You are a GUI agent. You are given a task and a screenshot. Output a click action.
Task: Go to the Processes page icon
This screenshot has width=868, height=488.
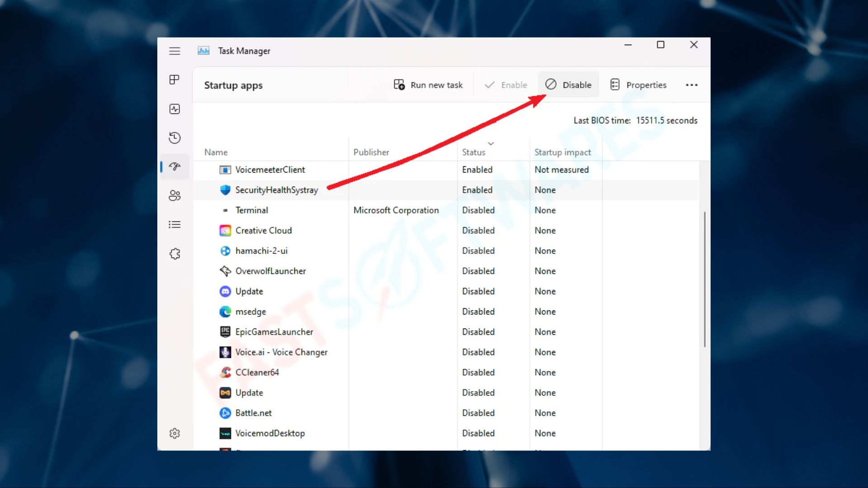click(175, 80)
